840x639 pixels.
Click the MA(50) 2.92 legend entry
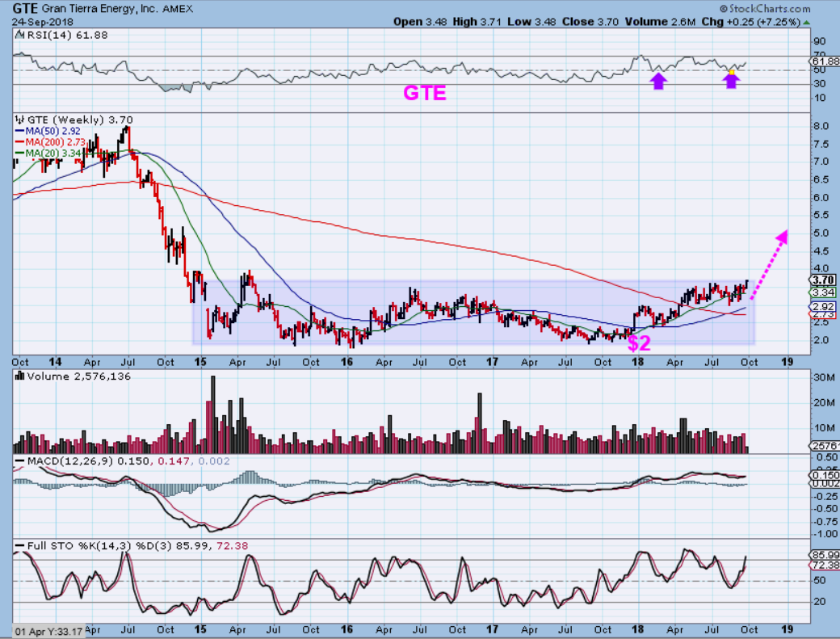[x=52, y=131]
